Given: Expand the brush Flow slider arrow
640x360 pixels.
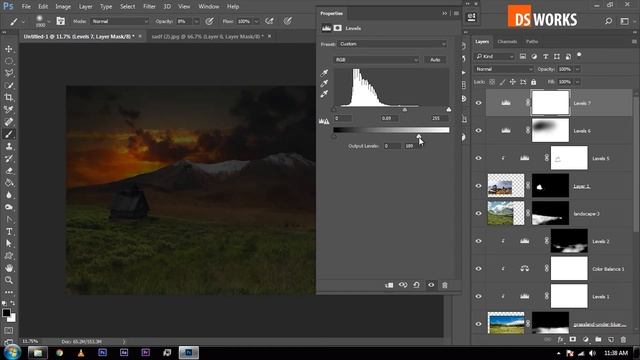Looking at the screenshot, I should coord(257,21).
